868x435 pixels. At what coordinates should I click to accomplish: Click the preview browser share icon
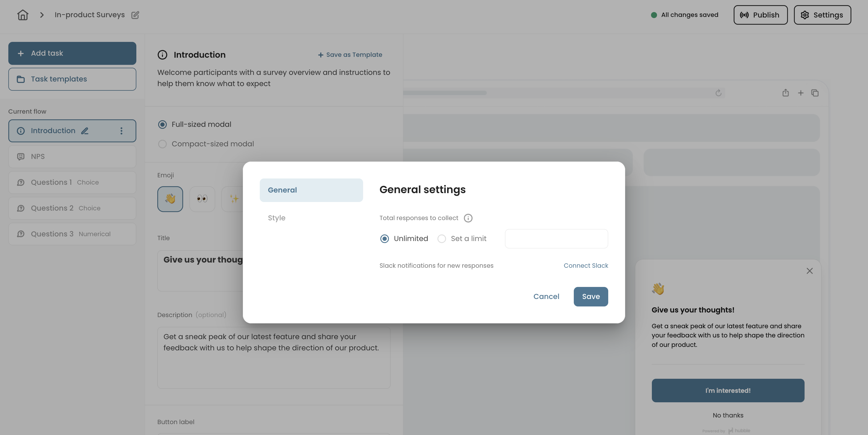pyautogui.click(x=785, y=93)
